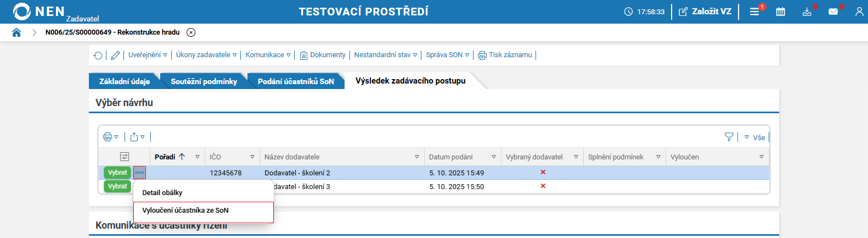Open the user profile icon
This screenshot has width=868, height=238.
(x=859, y=12)
